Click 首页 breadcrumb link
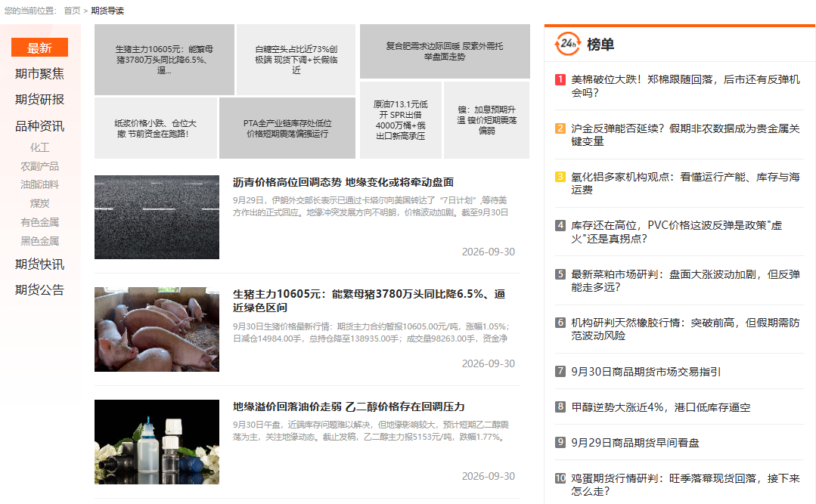This screenshot has height=504, width=816. point(72,11)
